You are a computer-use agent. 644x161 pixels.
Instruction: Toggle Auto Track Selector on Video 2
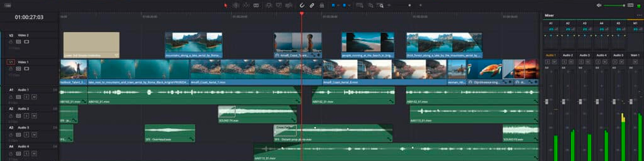(x=18, y=42)
